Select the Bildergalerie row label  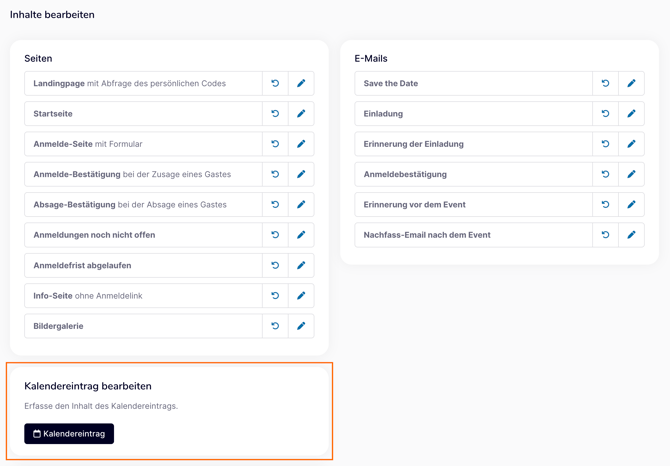[59, 326]
